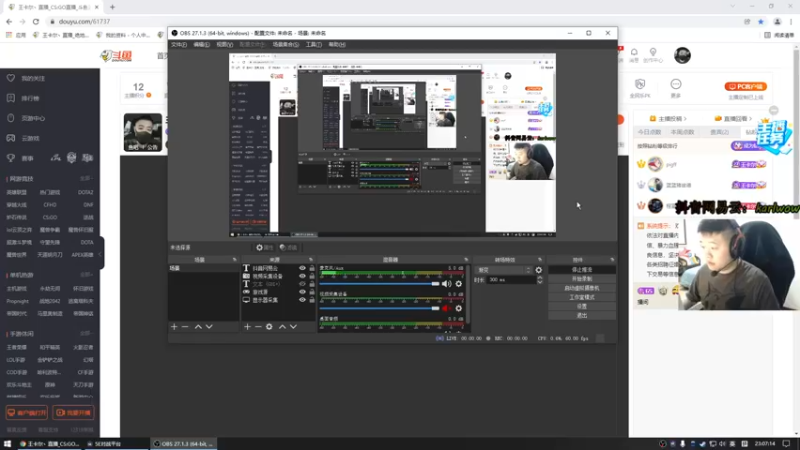The height and width of the screenshot is (450, 800).
Task: Pop out the Scenes dock using its header icon
Action: click(235, 260)
